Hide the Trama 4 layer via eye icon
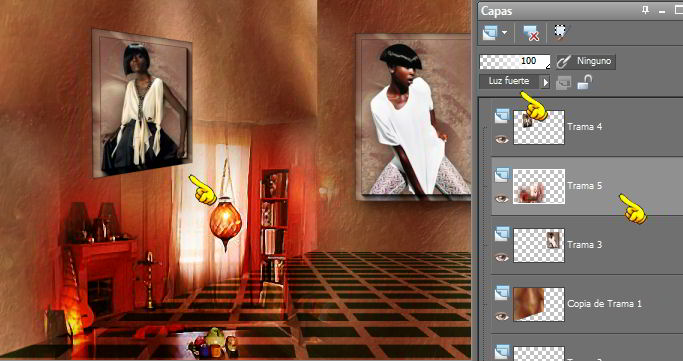This screenshot has width=683, height=361. [x=502, y=139]
